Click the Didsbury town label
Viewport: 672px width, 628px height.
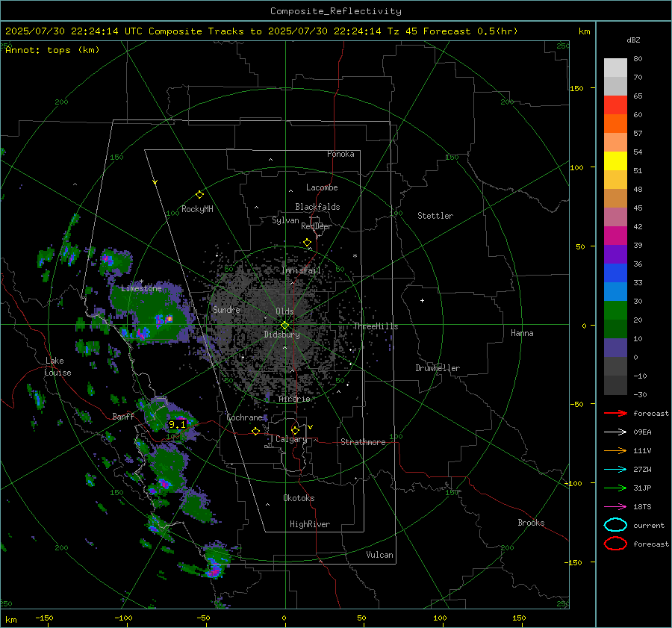click(281, 335)
